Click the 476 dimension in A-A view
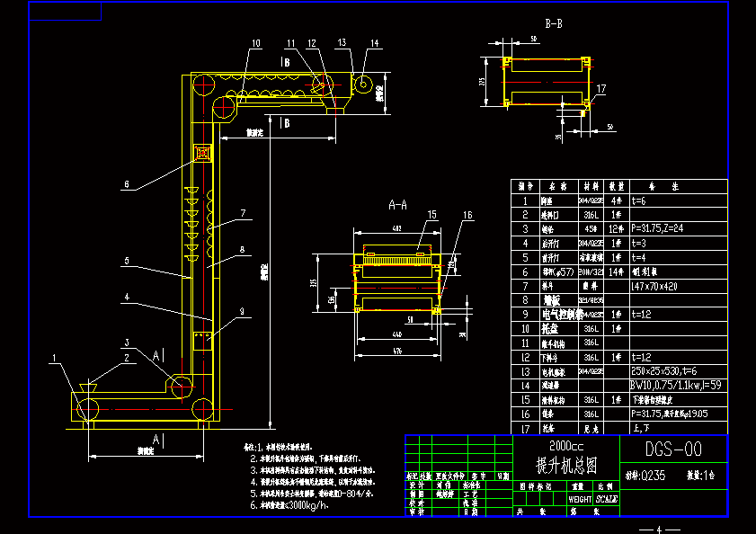Screen dimensions: 756x534 click(x=397, y=352)
